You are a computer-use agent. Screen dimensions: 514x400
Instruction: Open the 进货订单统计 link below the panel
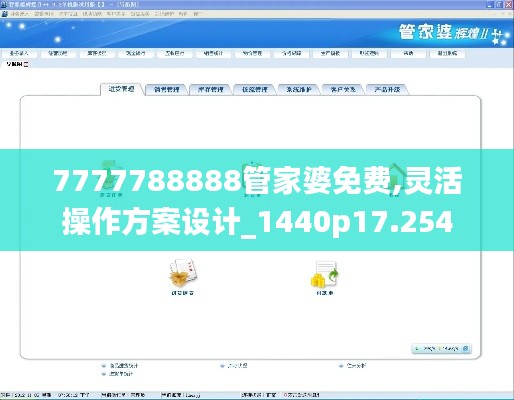click(124, 366)
